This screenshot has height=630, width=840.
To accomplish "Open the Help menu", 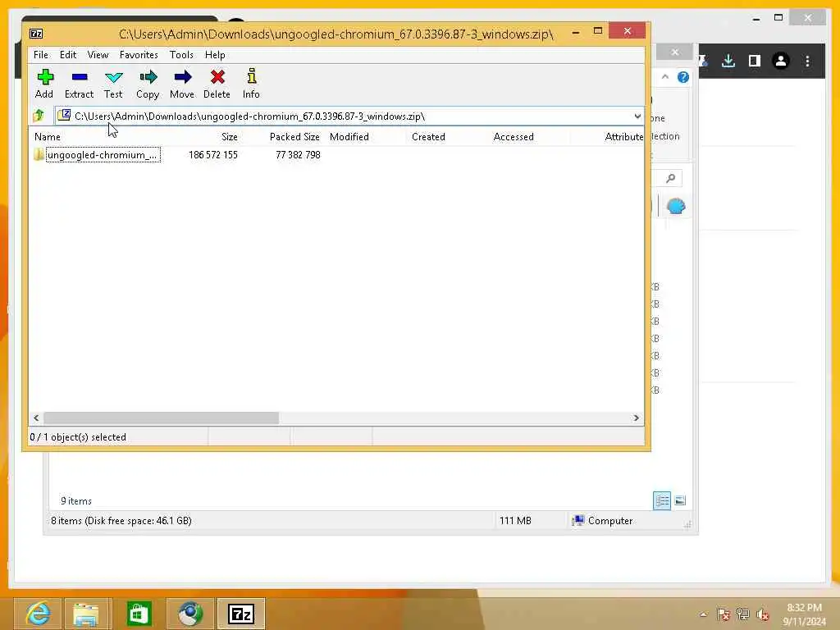I will 215,55.
